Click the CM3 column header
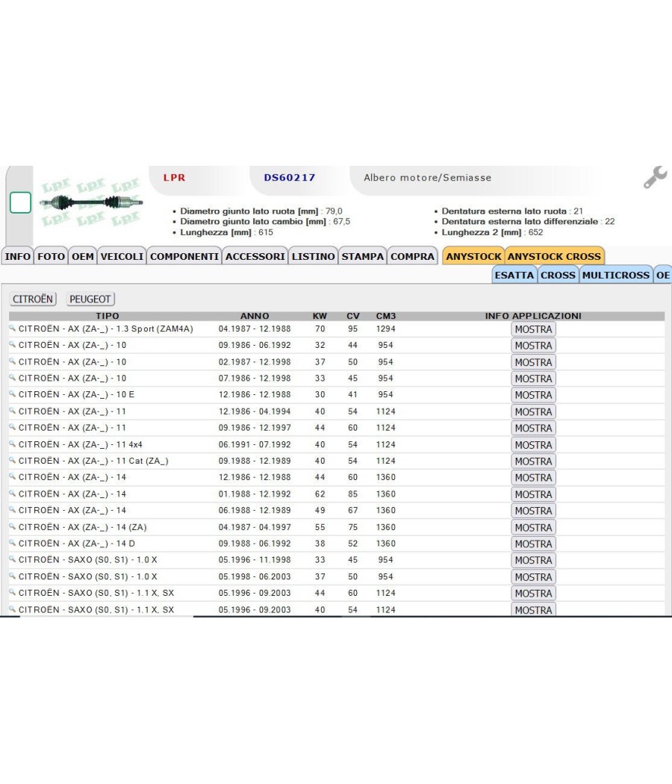Screen dimensions: 672x784 tap(386, 316)
